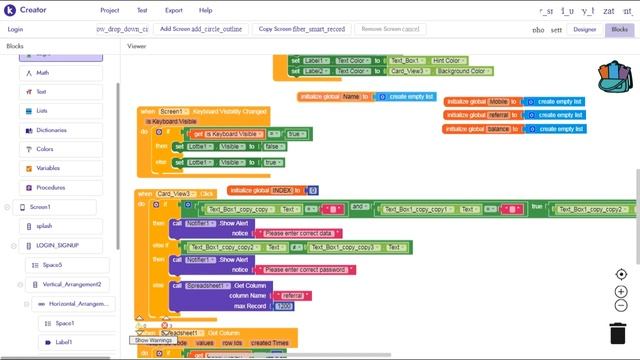Click the Copy Screen button
The width and height of the screenshot is (640, 360).
click(x=302, y=29)
